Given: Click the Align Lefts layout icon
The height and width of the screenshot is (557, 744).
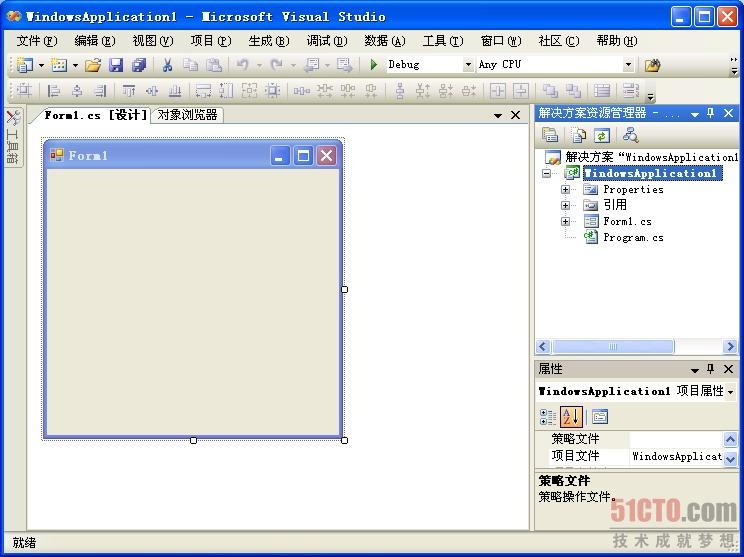Looking at the screenshot, I should pos(54,90).
